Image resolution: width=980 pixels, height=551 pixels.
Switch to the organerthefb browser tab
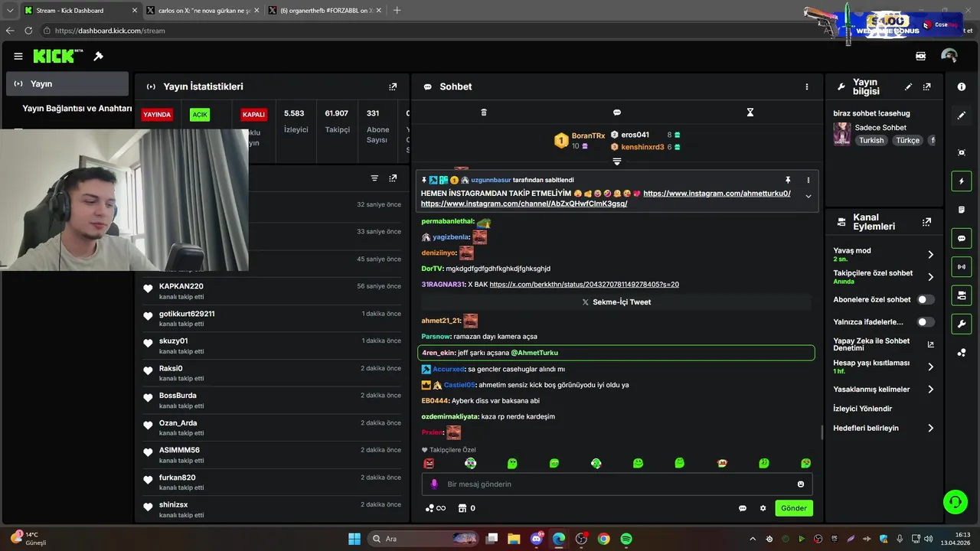(x=326, y=11)
